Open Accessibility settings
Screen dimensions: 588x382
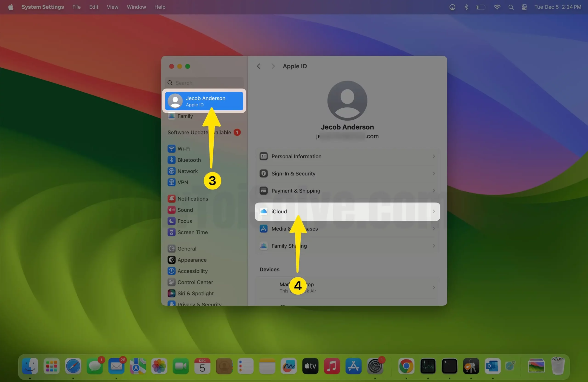[x=192, y=271]
